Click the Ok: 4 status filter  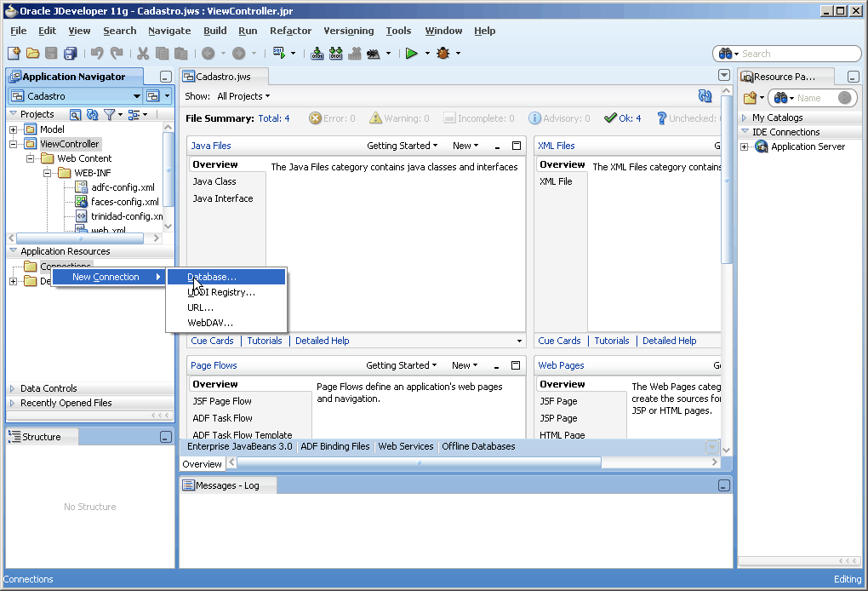[x=623, y=118]
